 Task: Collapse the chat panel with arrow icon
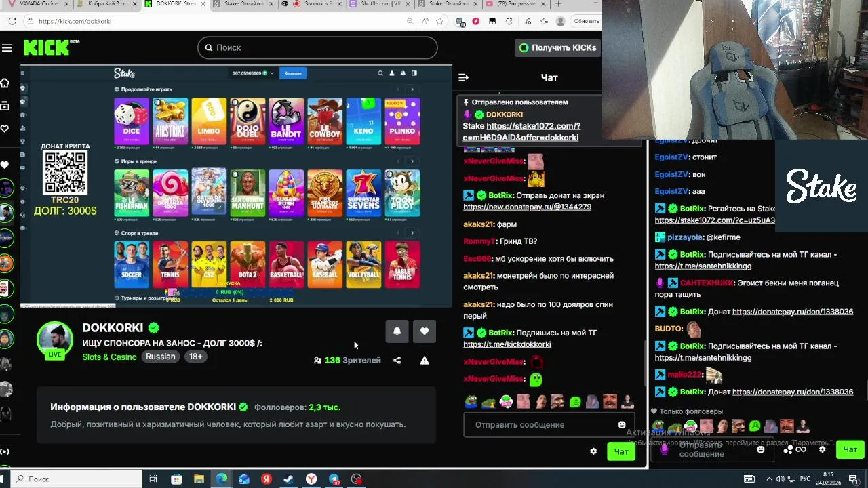click(464, 77)
